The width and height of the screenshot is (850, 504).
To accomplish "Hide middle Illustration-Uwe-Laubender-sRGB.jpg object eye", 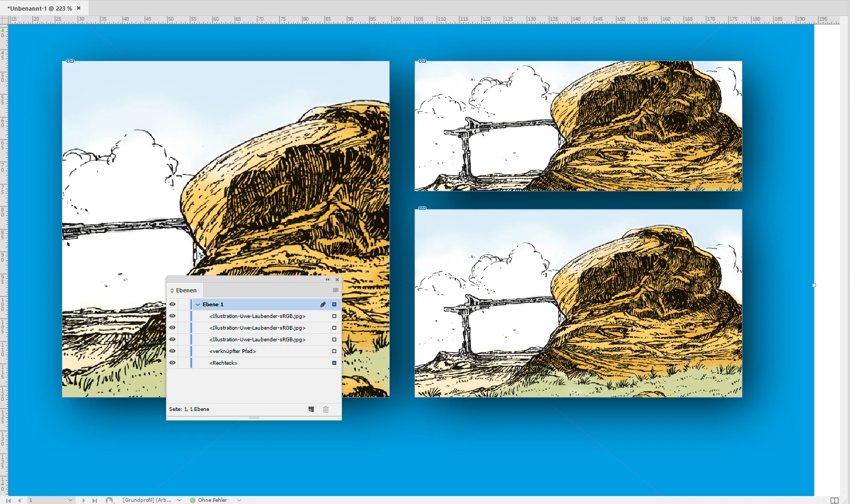I will (x=172, y=328).
